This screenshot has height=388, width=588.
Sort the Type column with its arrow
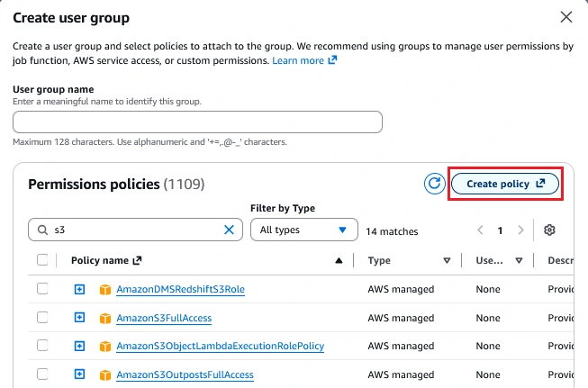click(447, 260)
